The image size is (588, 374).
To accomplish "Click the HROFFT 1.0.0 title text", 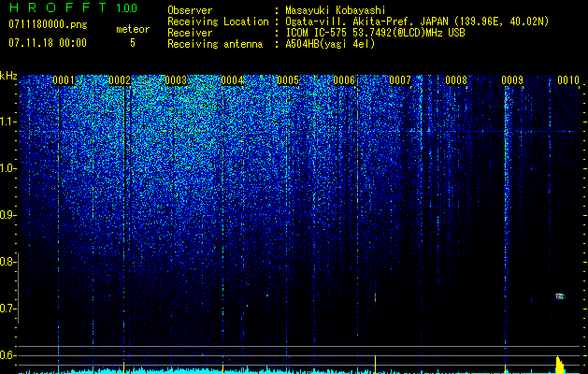I will click(x=74, y=8).
